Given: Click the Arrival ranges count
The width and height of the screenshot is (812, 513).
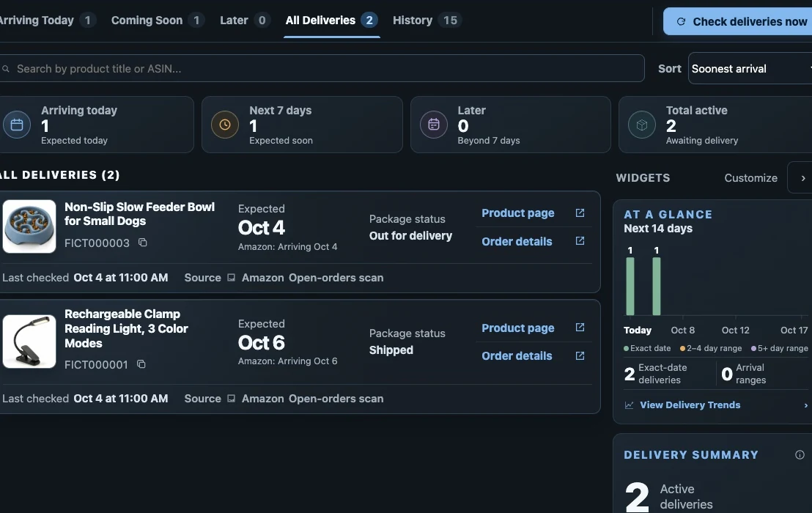Looking at the screenshot, I should tap(727, 374).
